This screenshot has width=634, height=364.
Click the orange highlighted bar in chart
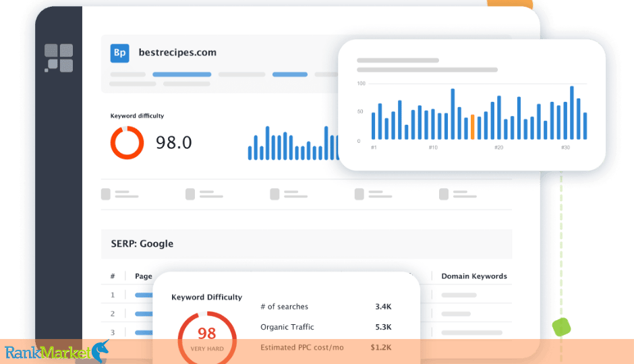click(x=472, y=127)
